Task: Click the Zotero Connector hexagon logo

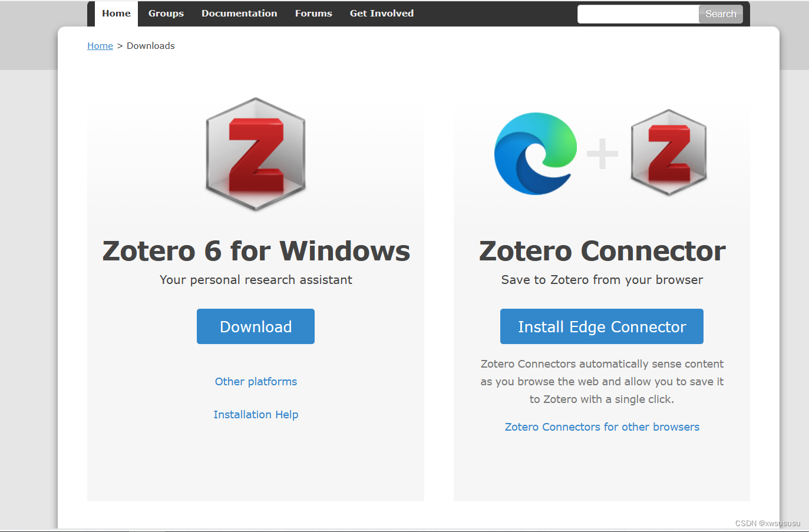Action: tap(669, 153)
